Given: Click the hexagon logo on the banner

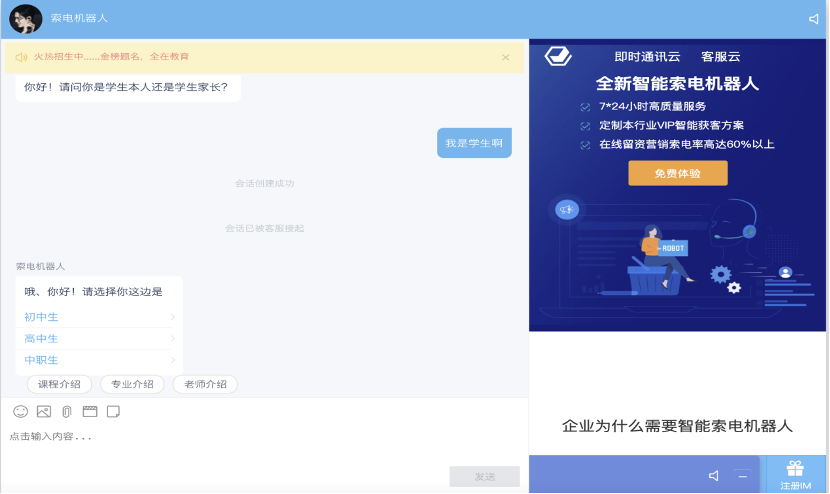Looking at the screenshot, I should [x=557, y=56].
